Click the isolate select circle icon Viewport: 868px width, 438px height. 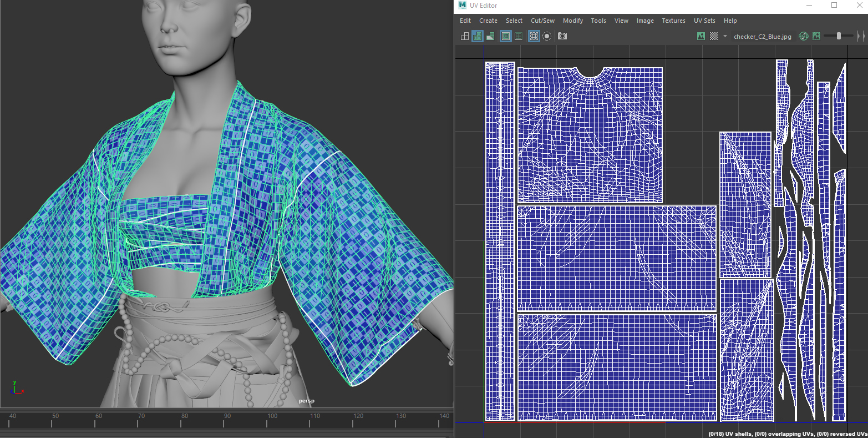(547, 36)
